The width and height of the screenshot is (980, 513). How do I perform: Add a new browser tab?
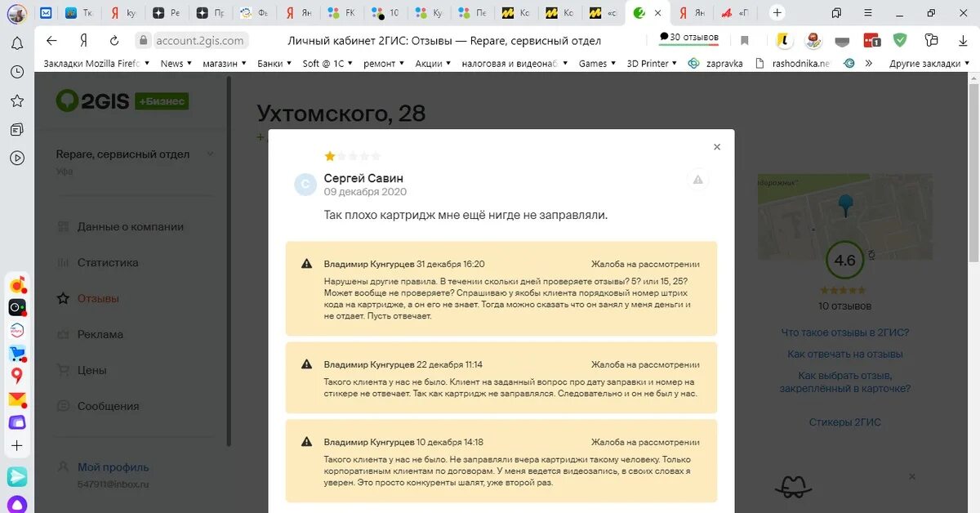pyautogui.click(x=777, y=13)
